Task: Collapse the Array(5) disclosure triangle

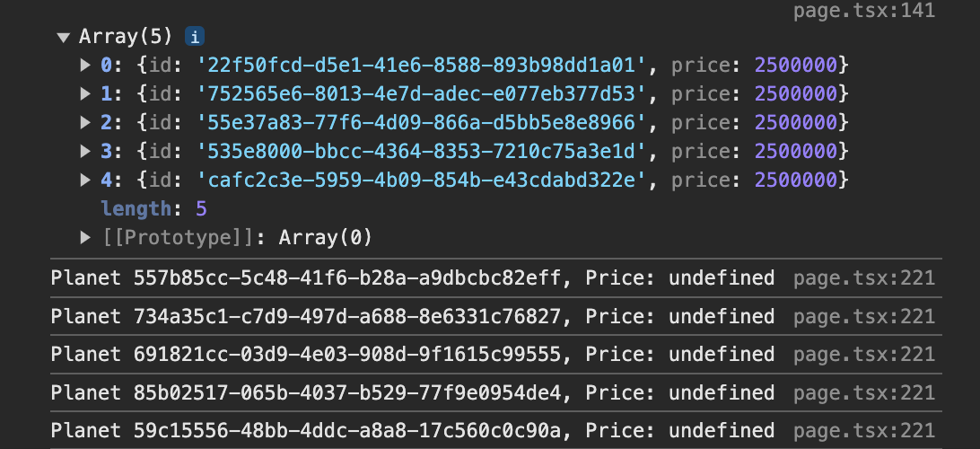Action: click(63, 38)
